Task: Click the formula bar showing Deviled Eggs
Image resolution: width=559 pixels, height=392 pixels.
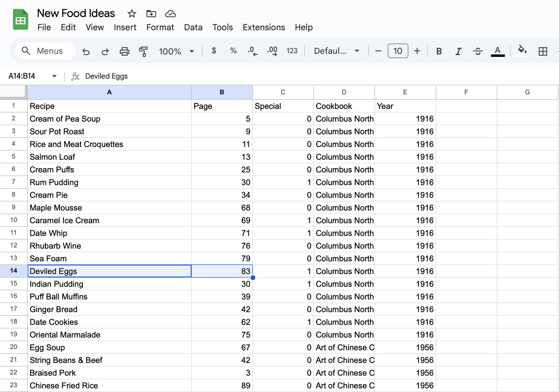Action: pos(321,76)
